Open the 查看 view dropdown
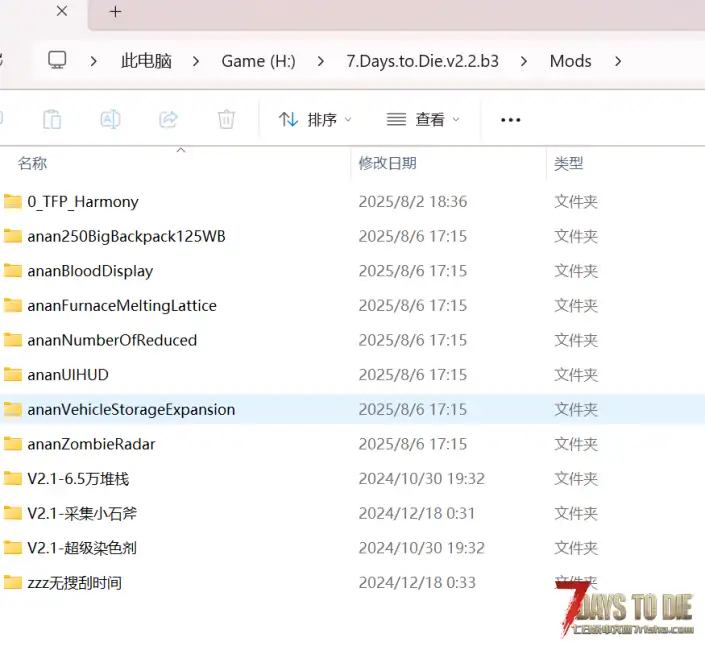 click(x=423, y=120)
